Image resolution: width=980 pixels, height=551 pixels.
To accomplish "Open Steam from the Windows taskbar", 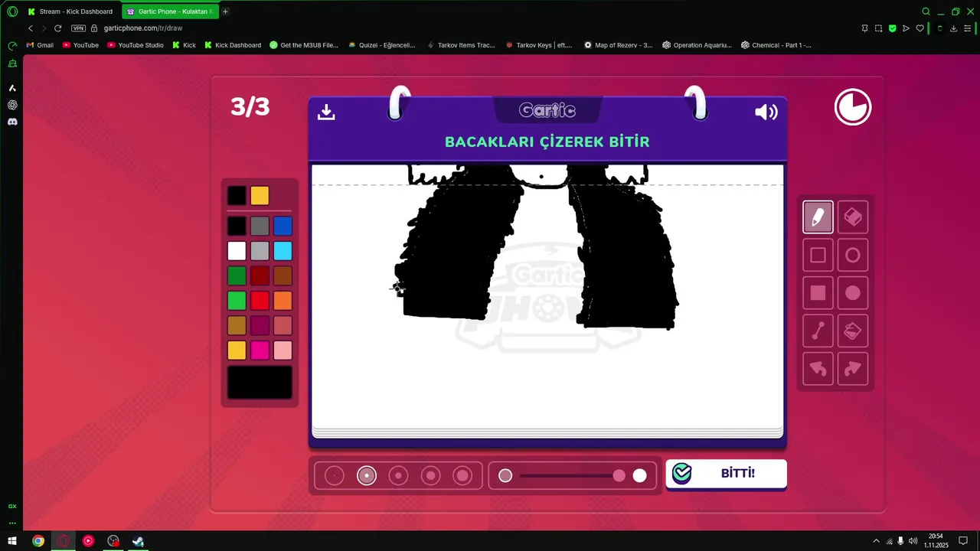I will pyautogui.click(x=138, y=541).
